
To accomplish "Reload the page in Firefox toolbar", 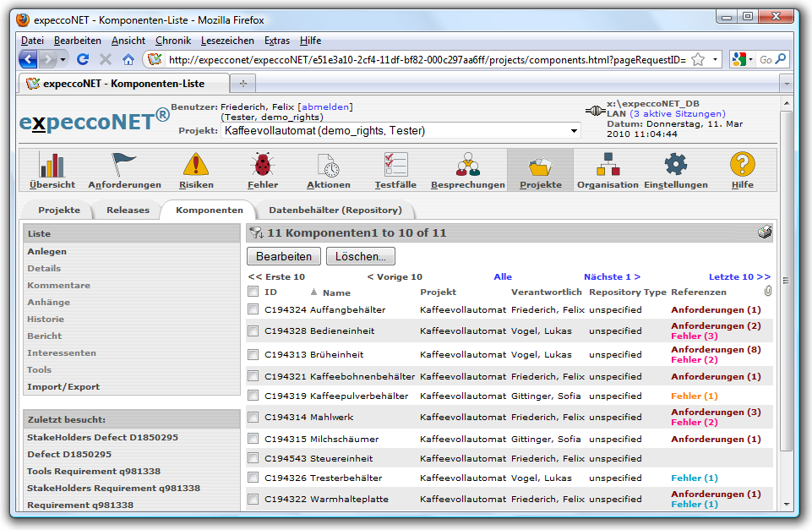I will [83, 59].
